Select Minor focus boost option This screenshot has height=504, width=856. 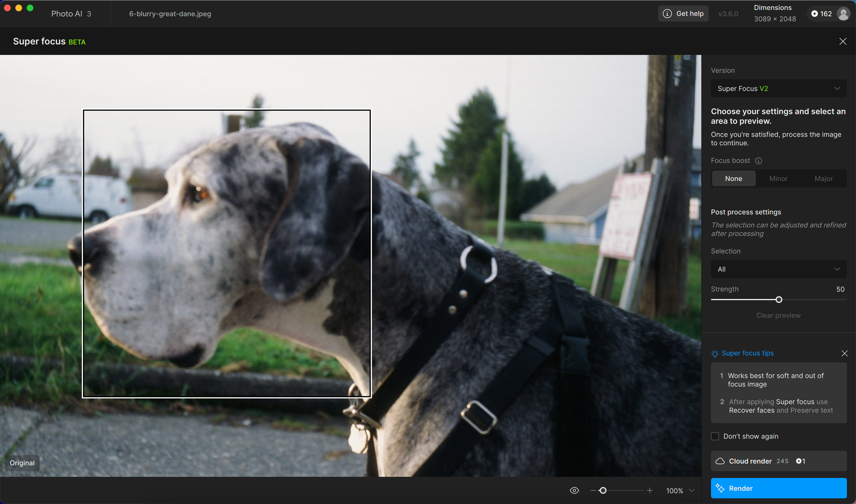tap(778, 179)
